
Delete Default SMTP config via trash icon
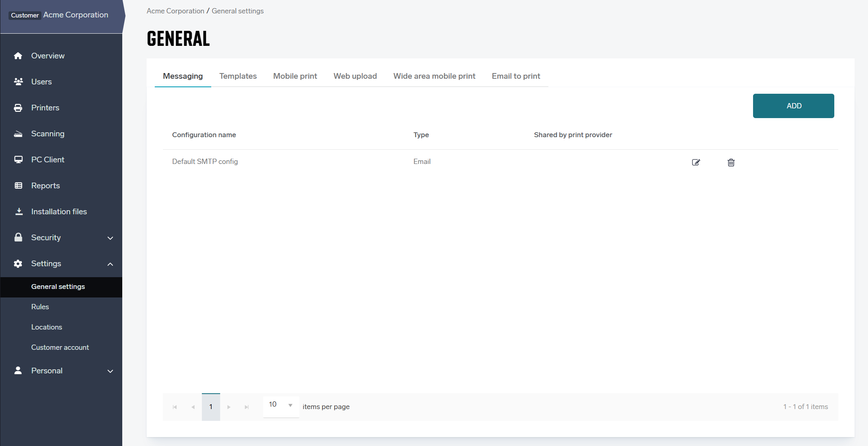731,162
